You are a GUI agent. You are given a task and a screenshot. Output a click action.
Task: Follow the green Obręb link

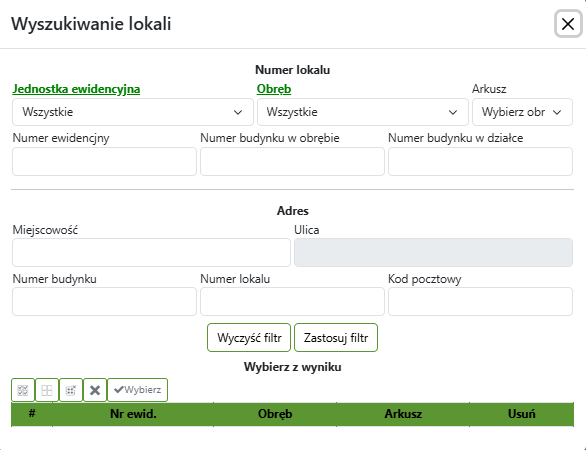coord(274,89)
